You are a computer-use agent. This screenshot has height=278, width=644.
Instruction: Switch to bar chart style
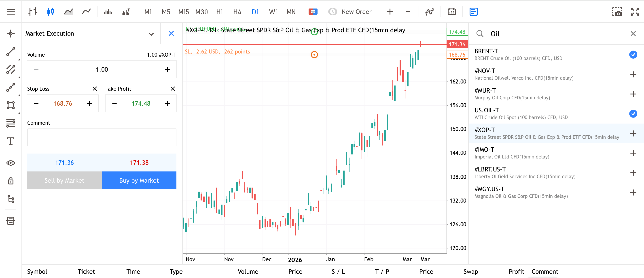(x=32, y=12)
